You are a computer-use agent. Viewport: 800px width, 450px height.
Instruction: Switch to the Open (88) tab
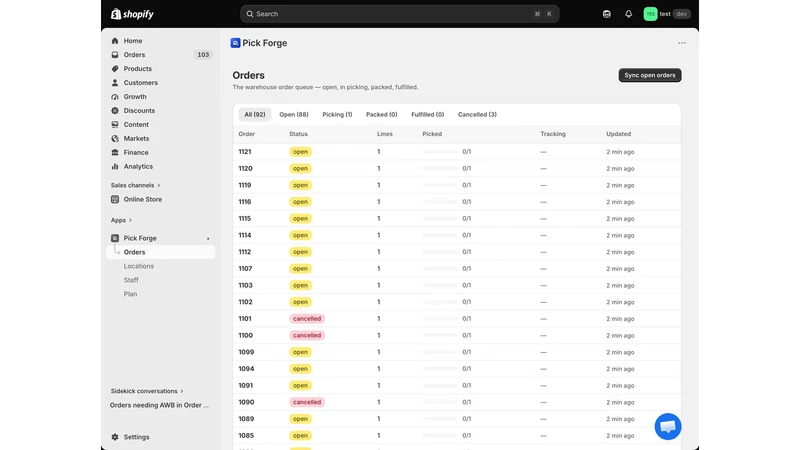[x=294, y=114]
